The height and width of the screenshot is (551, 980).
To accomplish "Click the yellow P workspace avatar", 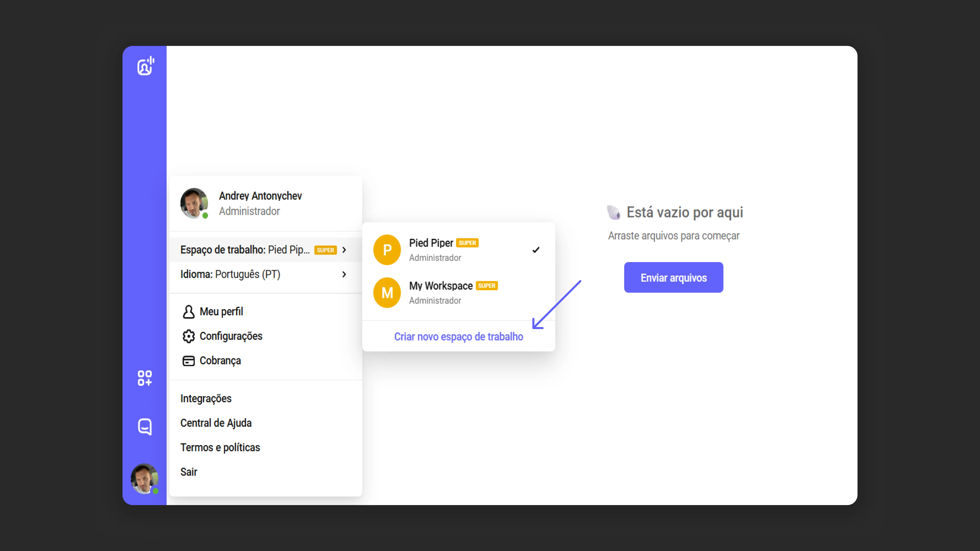I will 387,250.
